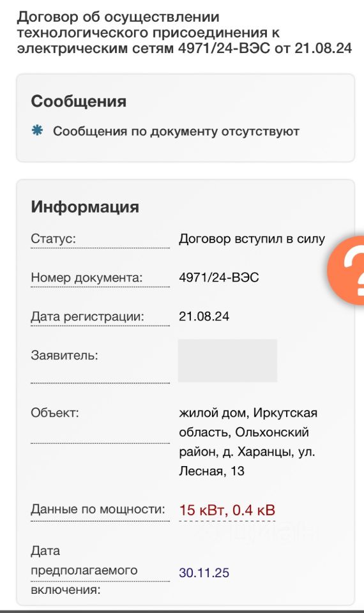Click the Данные по мощности label
Screen dimensions: 364x613
coord(98,509)
